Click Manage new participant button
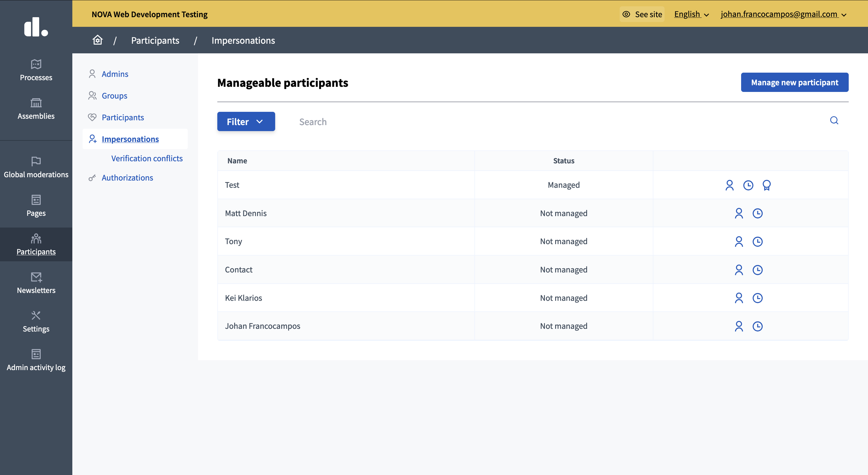Screen dimensions: 868x475 [794, 82]
